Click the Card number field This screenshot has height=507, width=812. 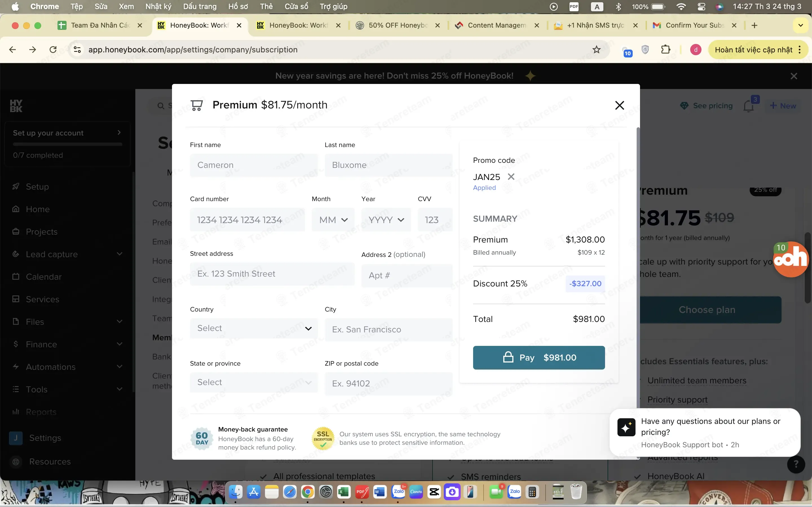point(247,220)
